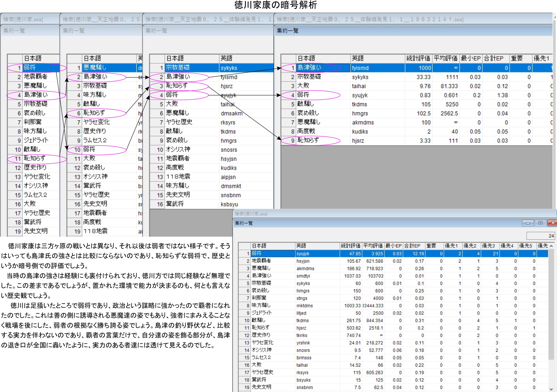Select the ksbsyu cell
Image resolution: width=557 pixels, height=392 pixels.
tap(246, 204)
